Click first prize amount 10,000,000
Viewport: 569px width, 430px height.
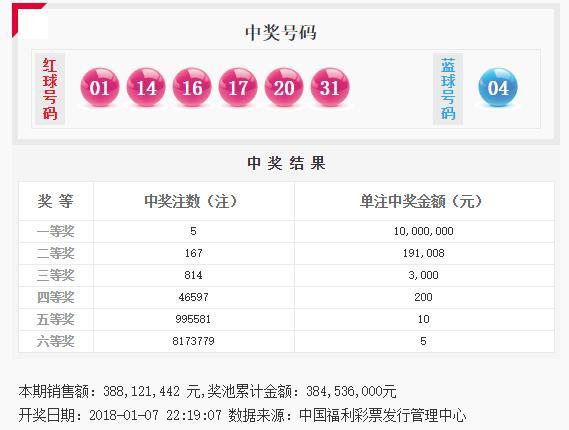[x=423, y=232]
